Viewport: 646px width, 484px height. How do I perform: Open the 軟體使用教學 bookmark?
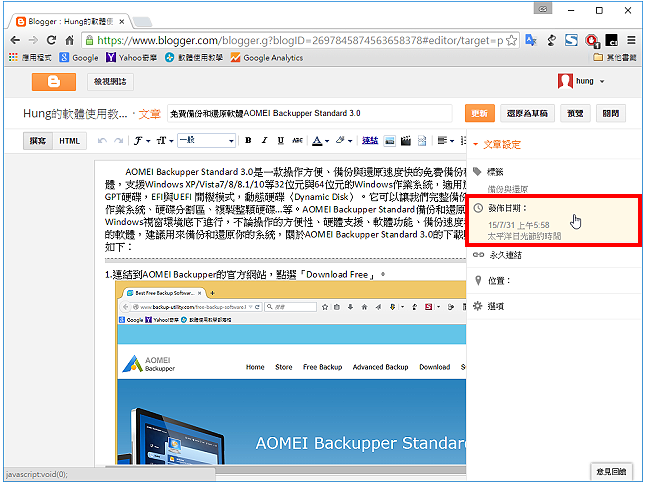pos(194,58)
